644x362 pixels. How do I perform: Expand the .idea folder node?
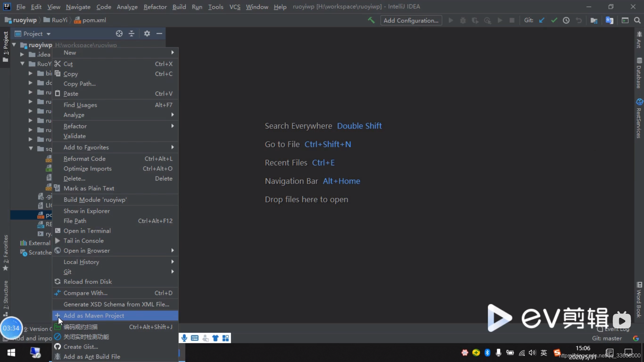coord(22,54)
